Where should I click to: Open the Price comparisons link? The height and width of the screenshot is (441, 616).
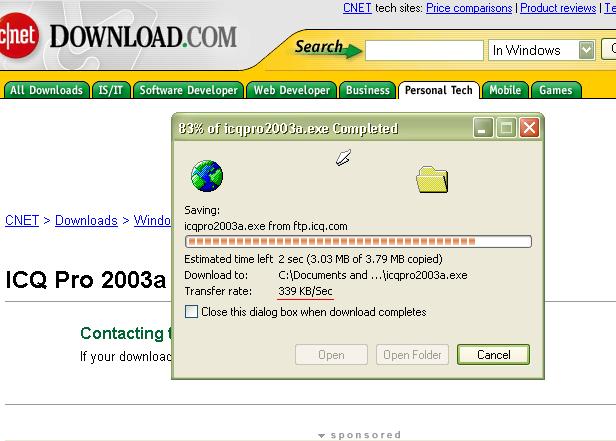pyautogui.click(x=469, y=8)
